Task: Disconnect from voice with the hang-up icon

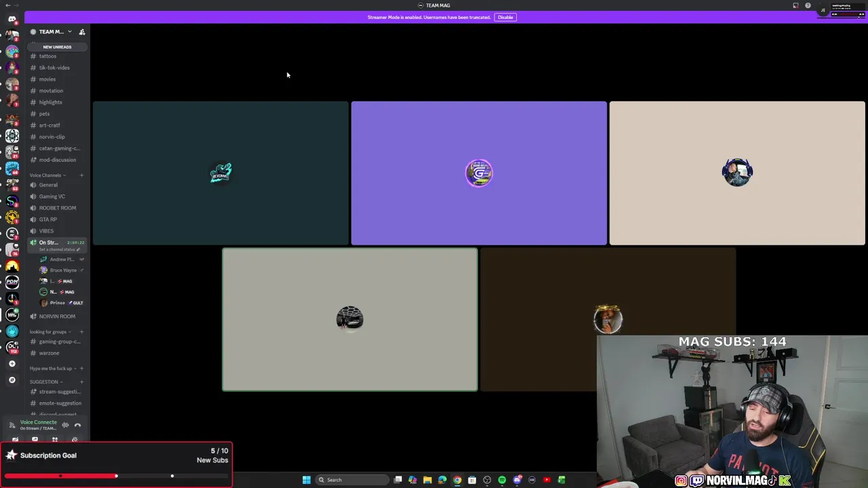Action: [x=77, y=425]
